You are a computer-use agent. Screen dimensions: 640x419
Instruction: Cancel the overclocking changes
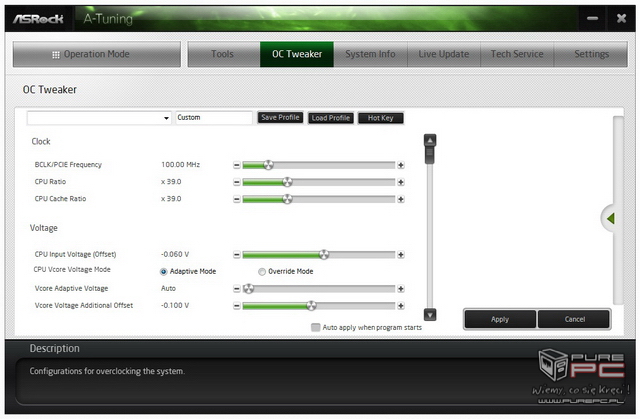574,319
